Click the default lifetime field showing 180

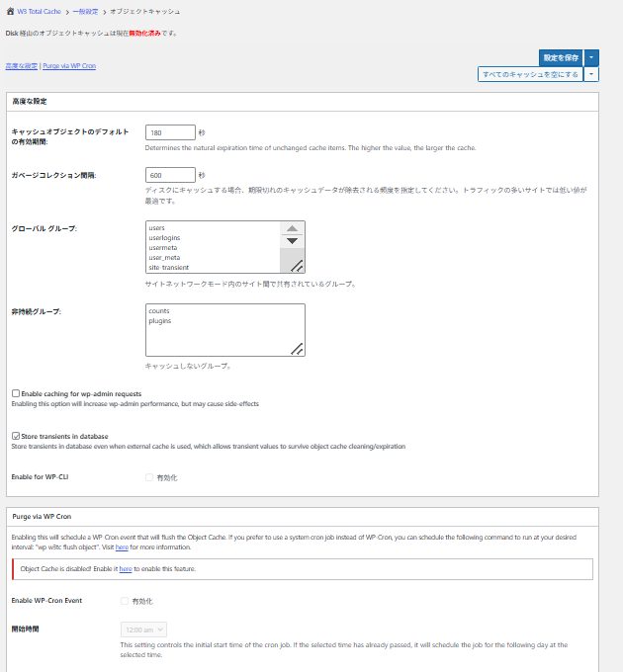[170, 132]
